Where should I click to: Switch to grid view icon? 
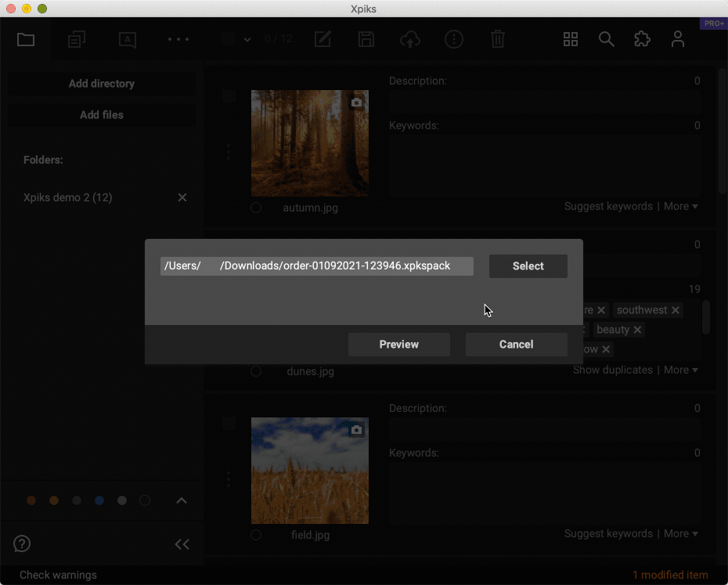click(571, 39)
